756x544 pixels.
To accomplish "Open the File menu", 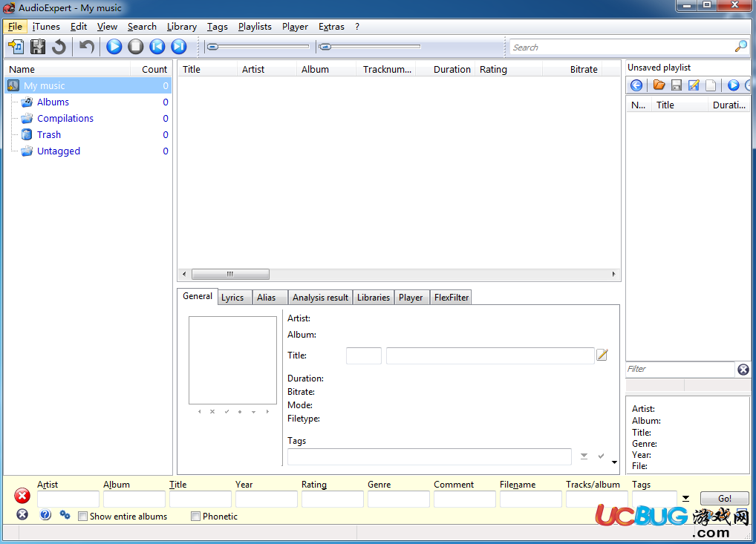I will 15,27.
